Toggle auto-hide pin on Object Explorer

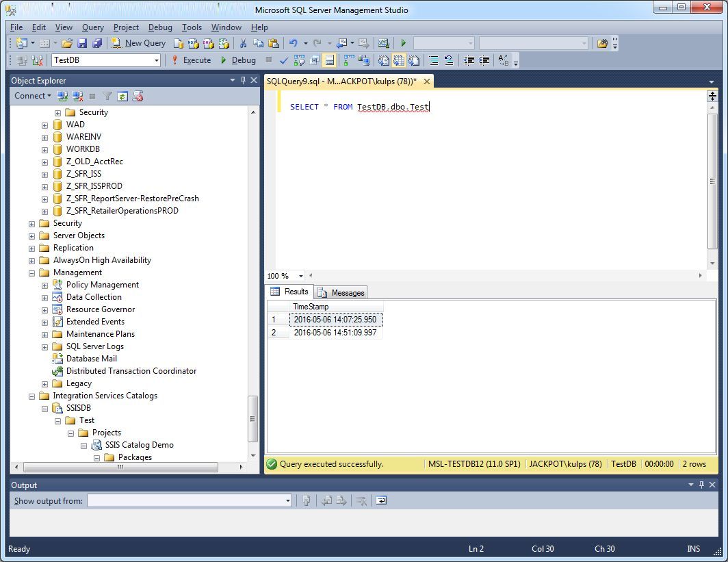(243, 81)
